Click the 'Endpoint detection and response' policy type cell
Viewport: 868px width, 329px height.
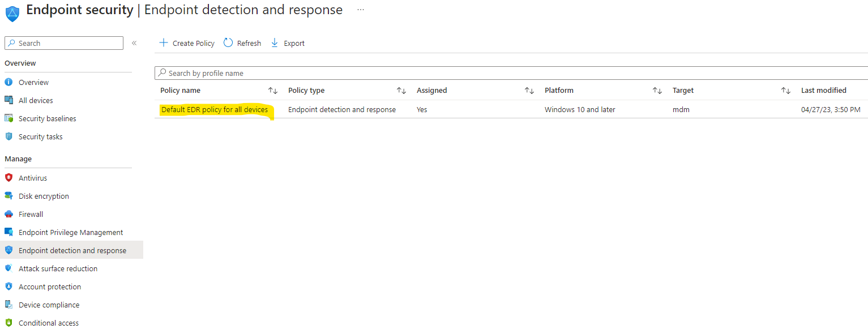pyautogui.click(x=342, y=109)
